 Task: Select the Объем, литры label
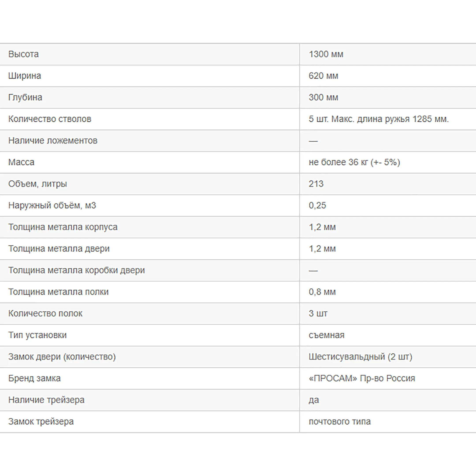(37, 184)
